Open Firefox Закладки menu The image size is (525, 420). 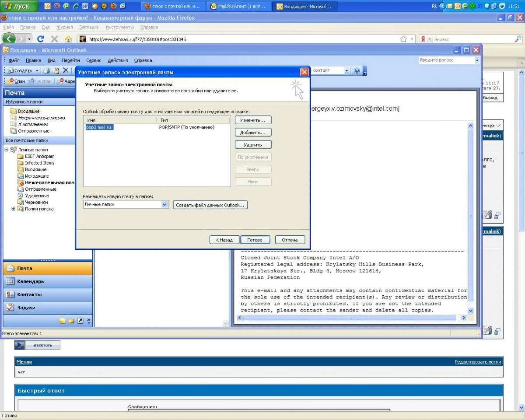(89, 27)
